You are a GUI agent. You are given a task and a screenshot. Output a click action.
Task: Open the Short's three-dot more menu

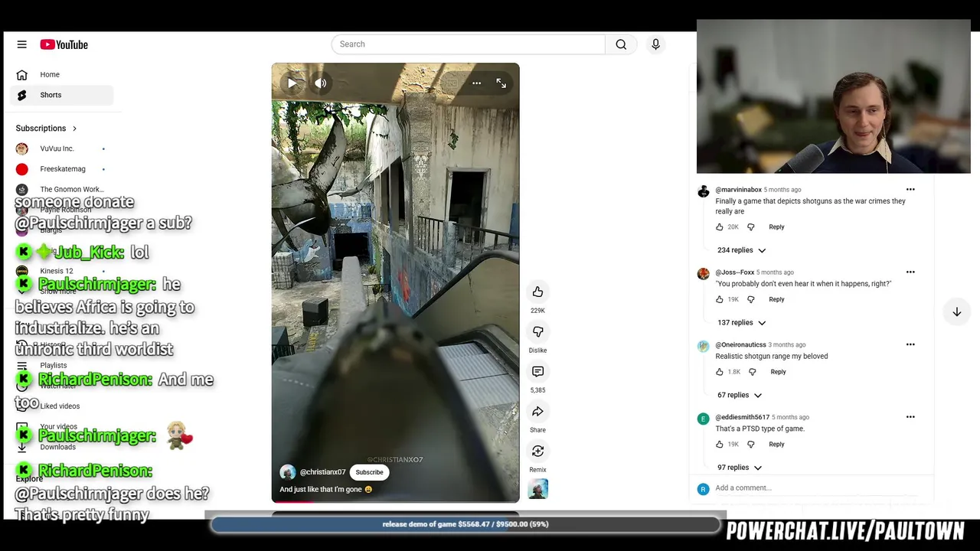pos(476,83)
